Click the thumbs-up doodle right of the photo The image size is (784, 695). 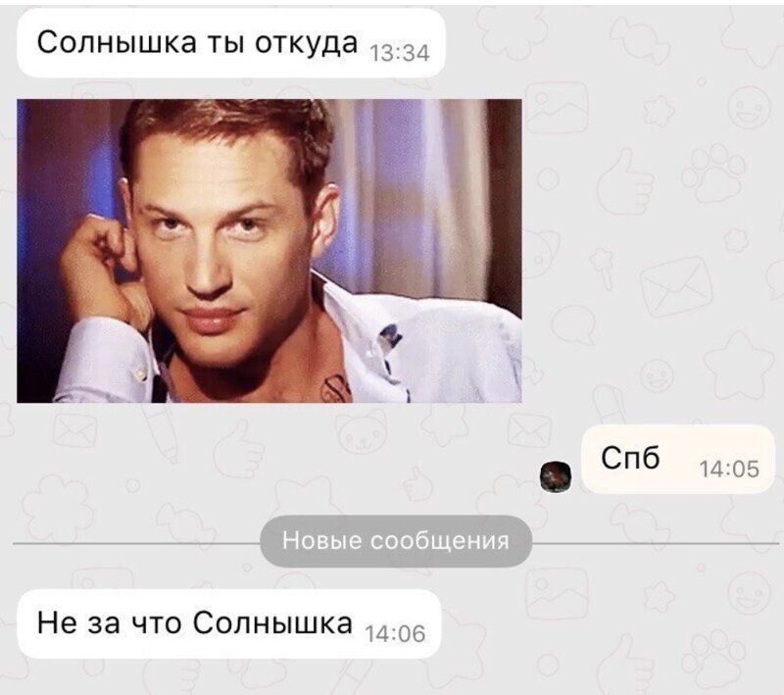[626, 181]
